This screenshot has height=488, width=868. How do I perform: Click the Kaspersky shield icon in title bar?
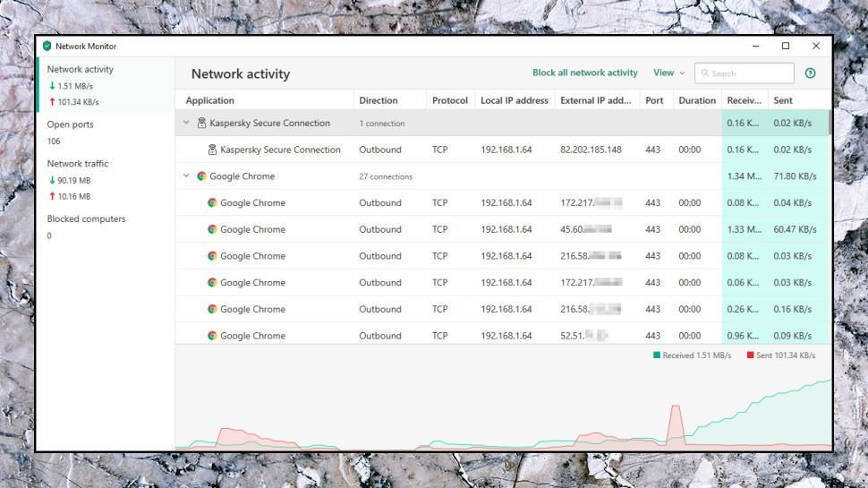[47, 46]
